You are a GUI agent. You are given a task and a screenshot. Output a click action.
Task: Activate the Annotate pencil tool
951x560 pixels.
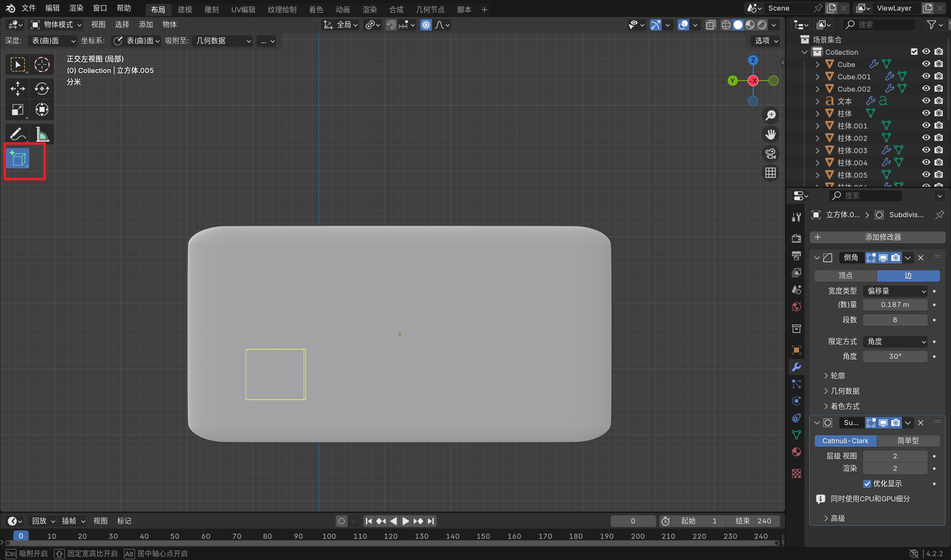click(x=17, y=134)
